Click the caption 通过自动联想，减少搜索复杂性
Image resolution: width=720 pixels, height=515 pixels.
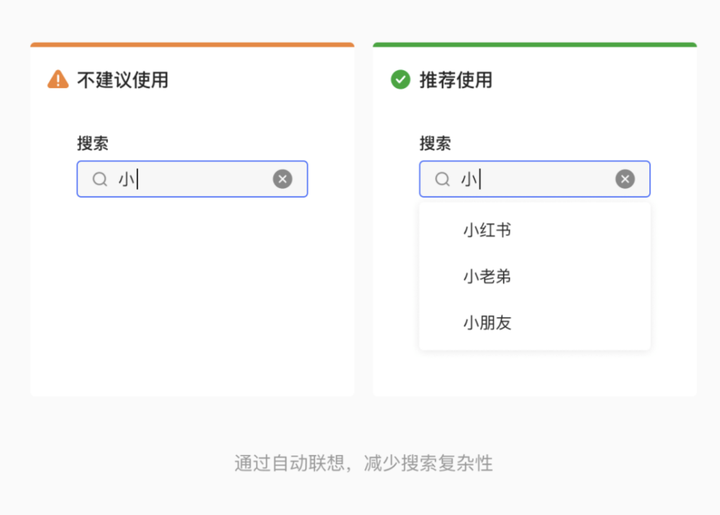(364, 463)
